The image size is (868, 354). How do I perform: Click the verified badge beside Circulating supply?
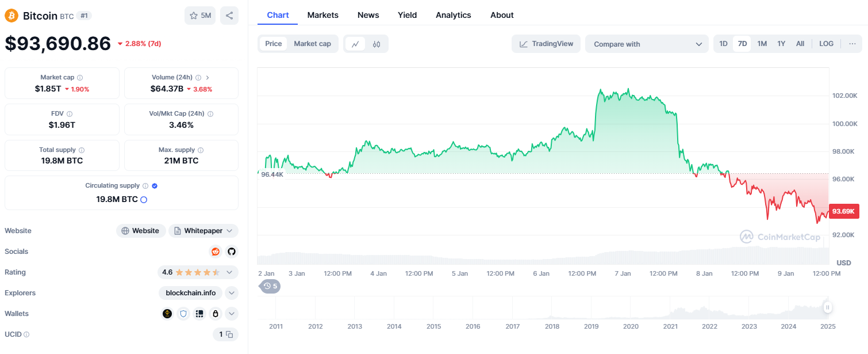155,186
